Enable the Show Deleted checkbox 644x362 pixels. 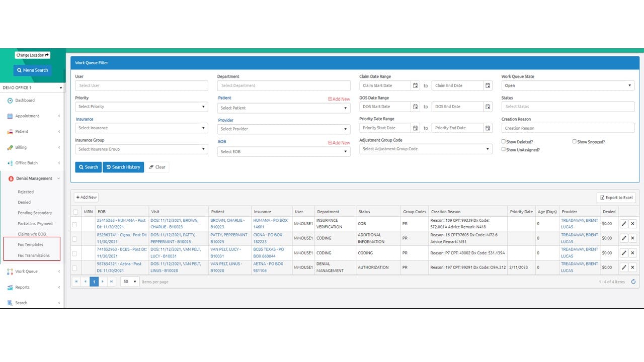coord(503,141)
